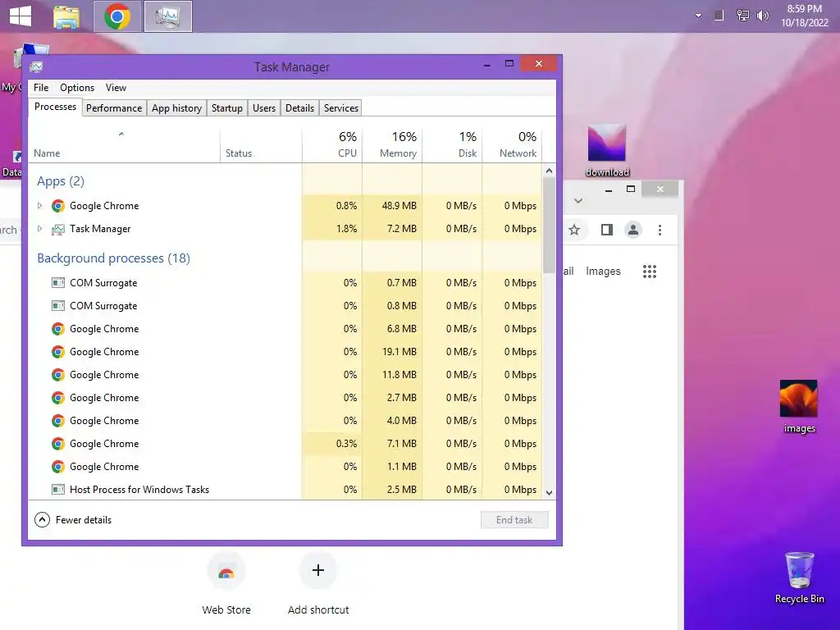Screen dimensions: 840x630
Task: Open Chrome profile avatar icon
Action: pyautogui.click(x=633, y=230)
